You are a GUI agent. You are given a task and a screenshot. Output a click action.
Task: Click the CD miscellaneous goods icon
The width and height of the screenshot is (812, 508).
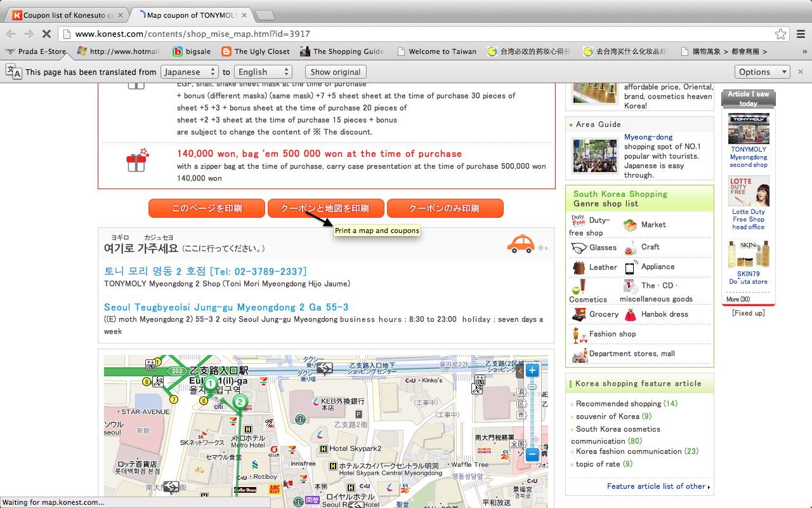(x=631, y=286)
